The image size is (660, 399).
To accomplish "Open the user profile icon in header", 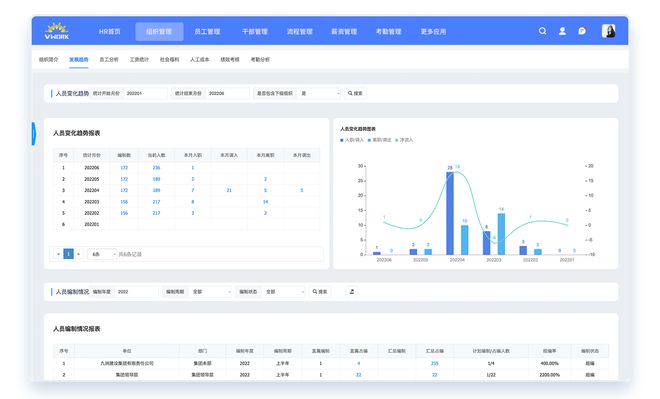I will 562,31.
